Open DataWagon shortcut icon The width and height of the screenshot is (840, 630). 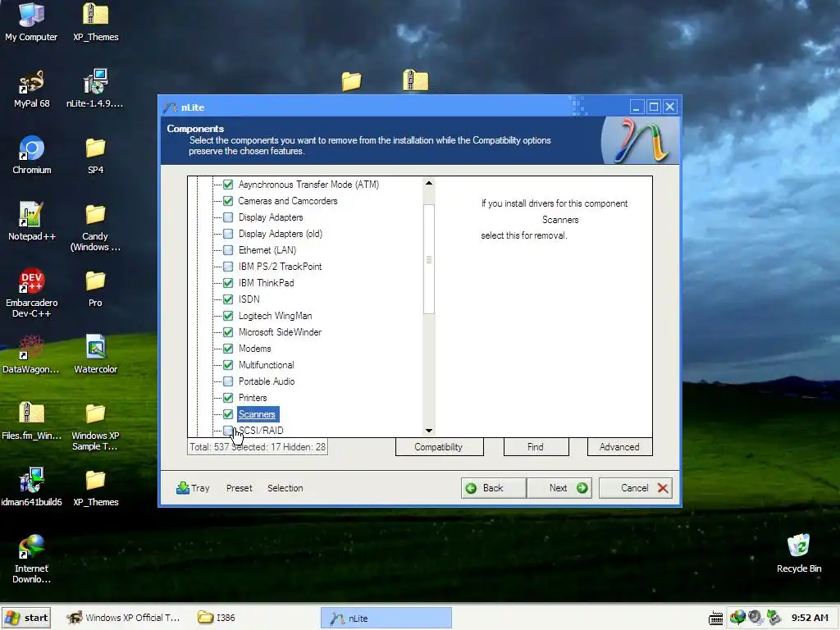coord(30,354)
